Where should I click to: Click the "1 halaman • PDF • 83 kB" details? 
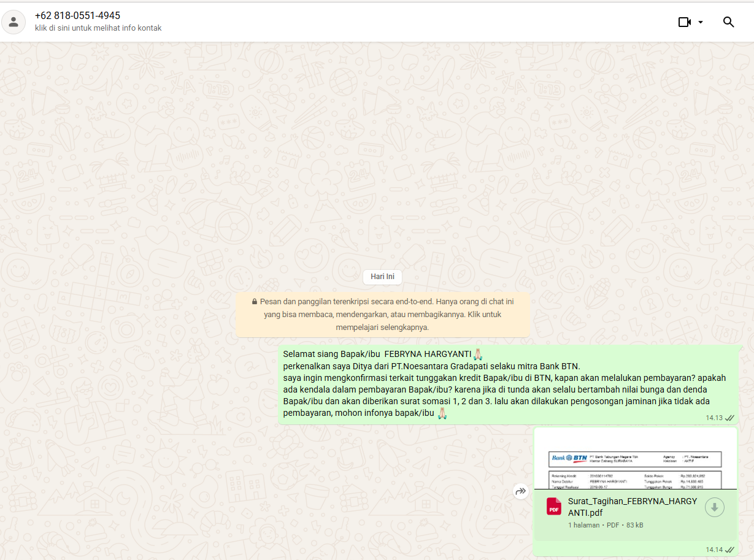tap(605, 525)
